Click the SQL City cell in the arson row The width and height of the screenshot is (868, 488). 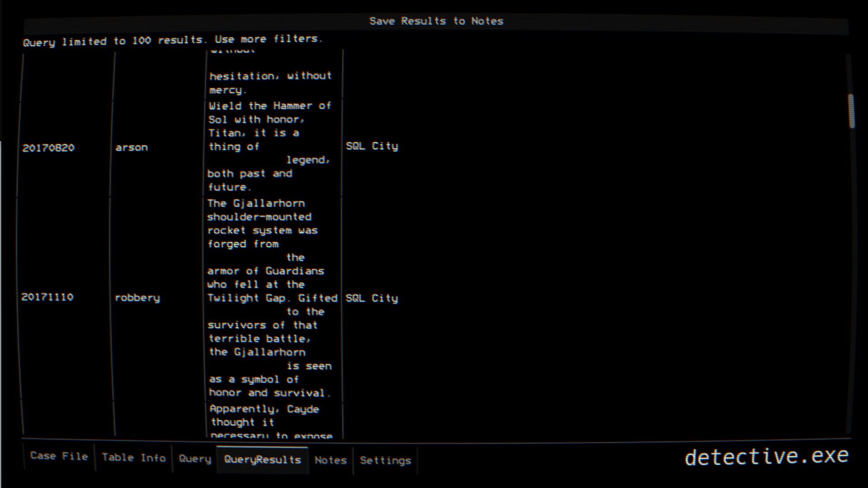point(372,146)
